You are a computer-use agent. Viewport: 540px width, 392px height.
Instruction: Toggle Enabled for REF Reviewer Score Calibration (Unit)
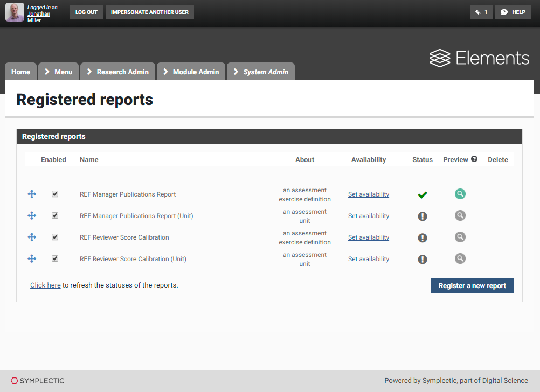(x=55, y=258)
